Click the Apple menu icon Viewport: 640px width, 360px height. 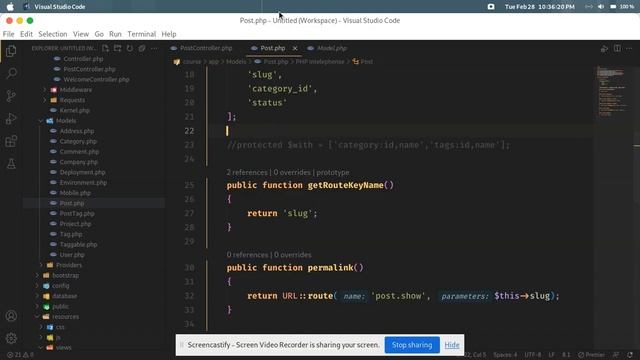click(x=10, y=7)
